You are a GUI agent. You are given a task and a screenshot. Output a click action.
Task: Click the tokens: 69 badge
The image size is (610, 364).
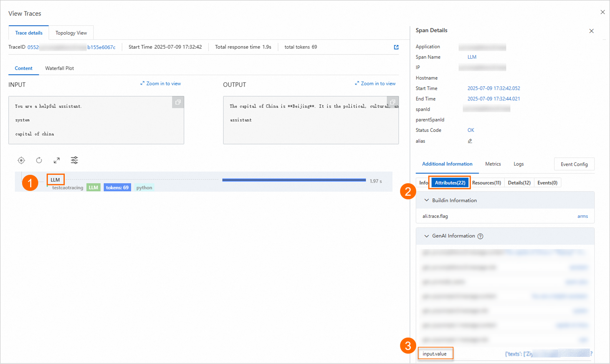(x=117, y=187)
